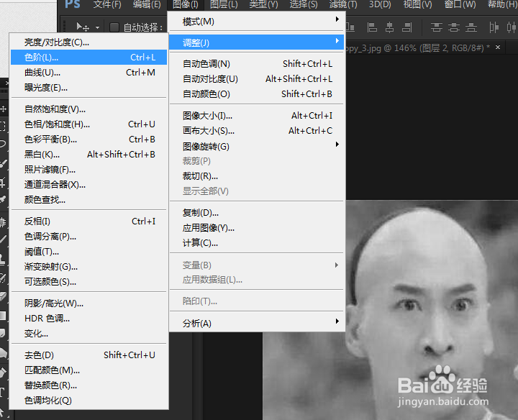Close the copy_3.jpg document tab
518x420 pixels.
tap(498, 47)
